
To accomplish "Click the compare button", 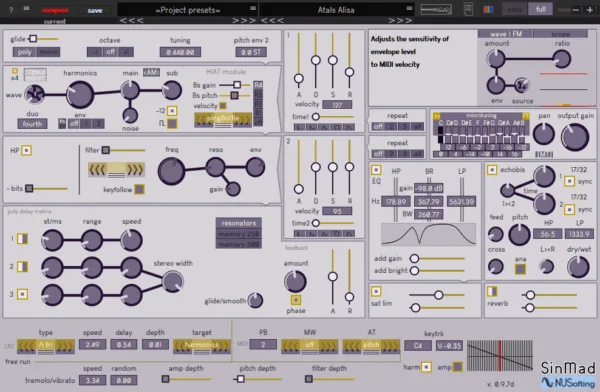I will (x=55, y=10).
